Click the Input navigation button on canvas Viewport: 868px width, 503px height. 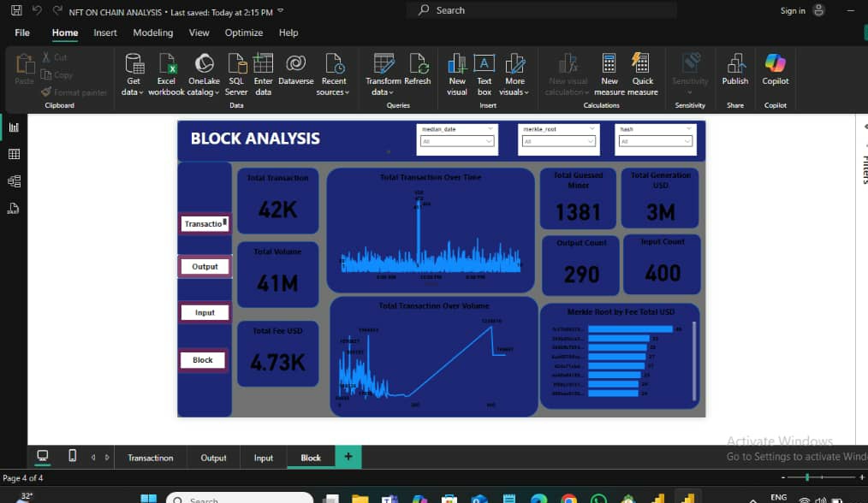coord(205,312)
